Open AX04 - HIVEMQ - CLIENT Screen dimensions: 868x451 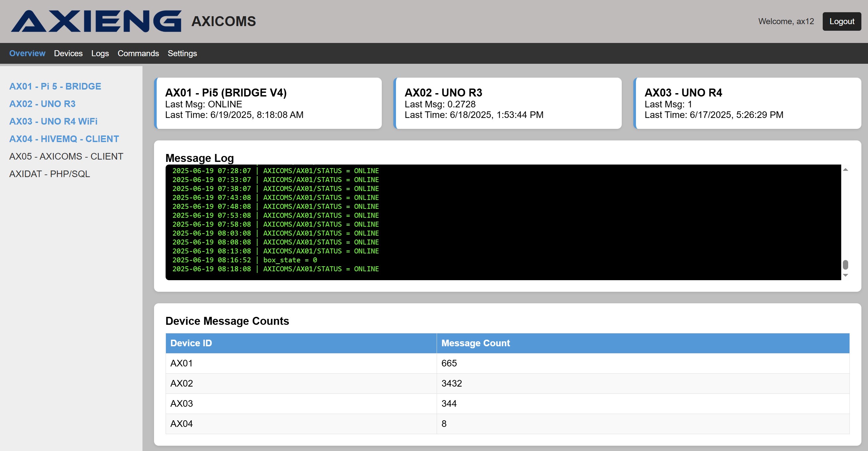[64, 139]
